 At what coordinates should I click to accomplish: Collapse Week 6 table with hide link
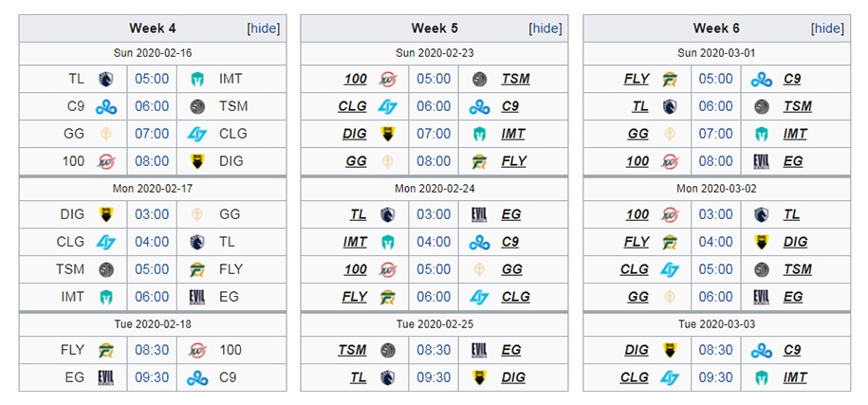pos(827,28)
